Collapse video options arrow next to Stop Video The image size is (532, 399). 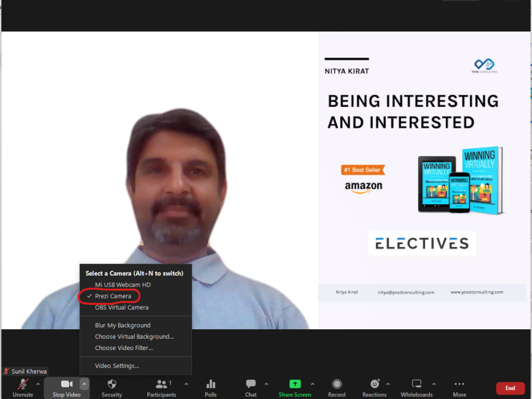[84, 384]
